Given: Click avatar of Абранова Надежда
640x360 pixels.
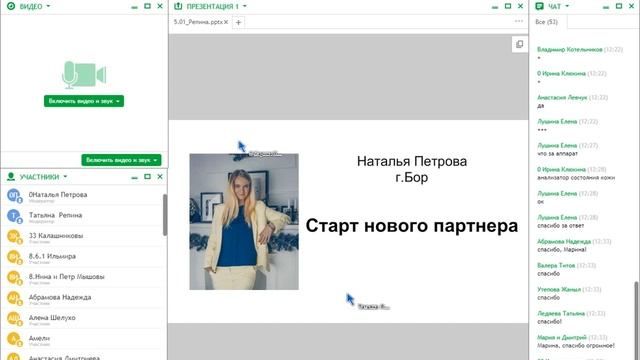Looking at the screenshot, I should 14,298.
